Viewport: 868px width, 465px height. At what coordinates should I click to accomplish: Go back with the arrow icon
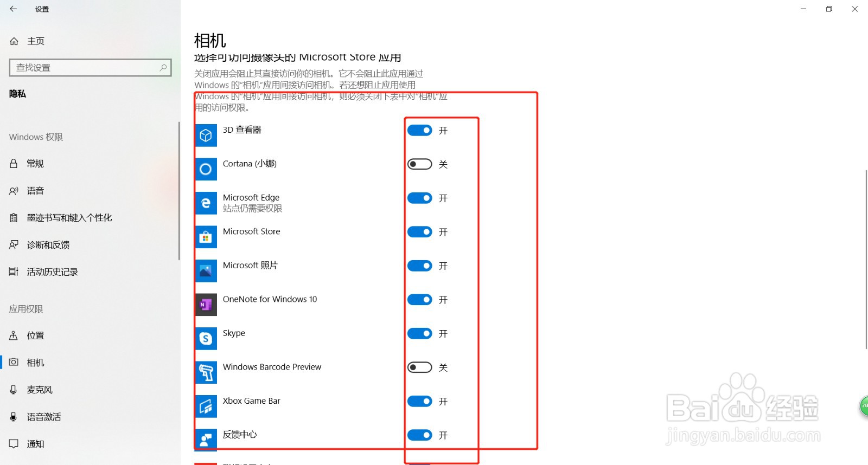click(14, 9)
